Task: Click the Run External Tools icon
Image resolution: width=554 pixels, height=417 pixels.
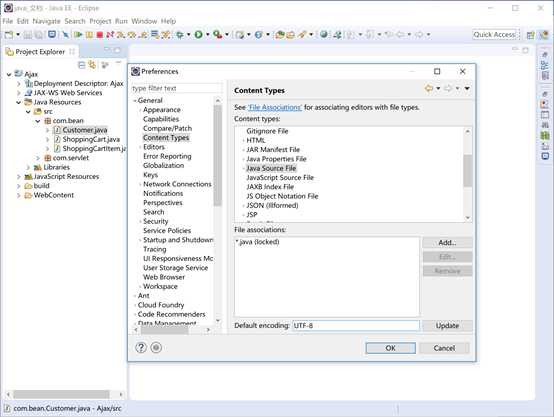Action: coord(217,35)
